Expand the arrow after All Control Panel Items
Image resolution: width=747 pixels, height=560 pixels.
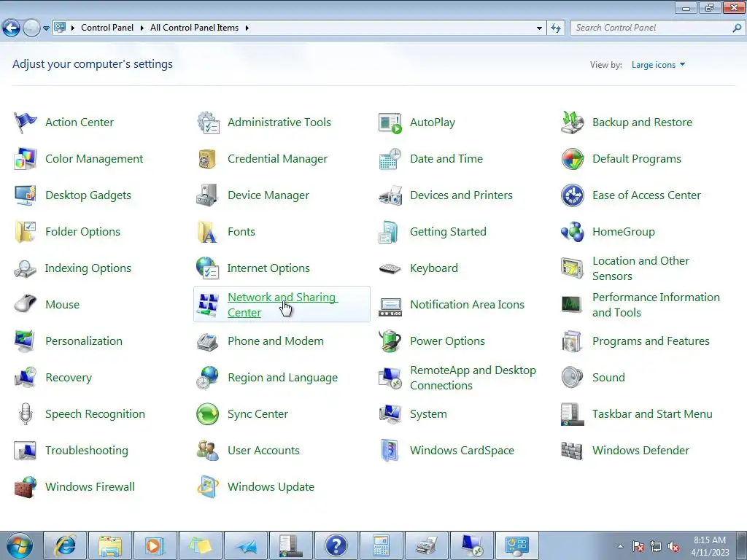(x=247, y=28)
